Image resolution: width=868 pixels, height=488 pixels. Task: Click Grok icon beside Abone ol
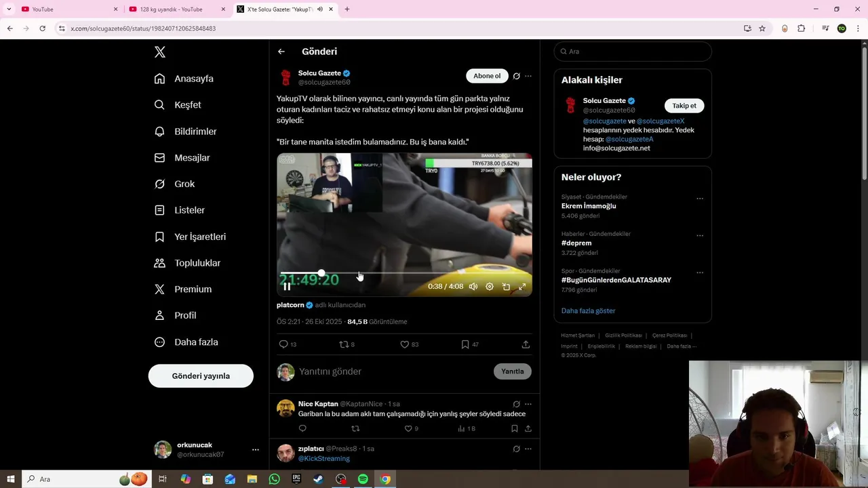tap(516, 76)
